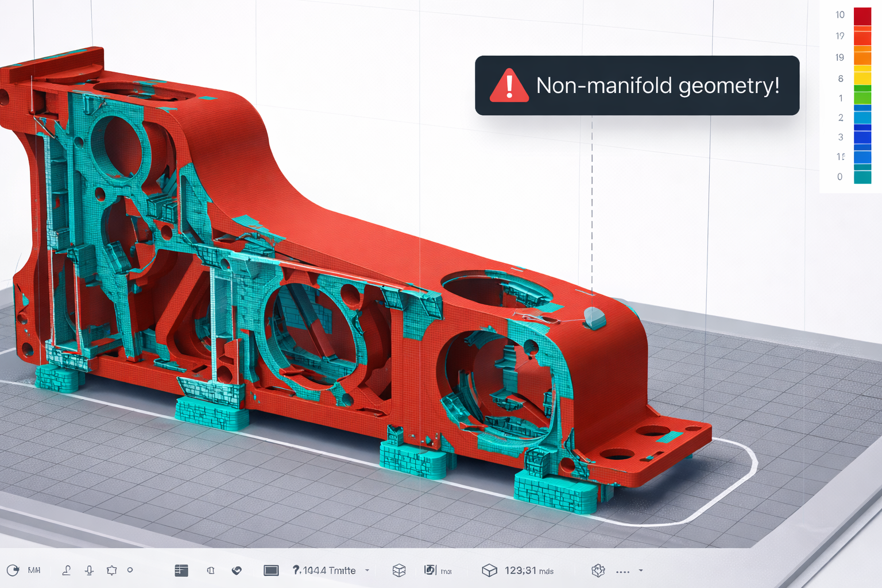The width and height of the screenshot is (882, 588).
Task: Click the Non-manifold geometry warning banner
Action: point(637,86)
